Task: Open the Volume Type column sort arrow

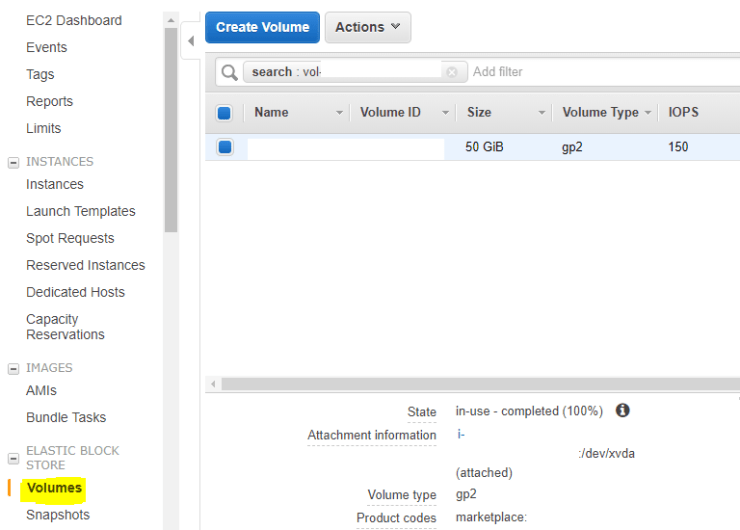Action: coord(648,113)
